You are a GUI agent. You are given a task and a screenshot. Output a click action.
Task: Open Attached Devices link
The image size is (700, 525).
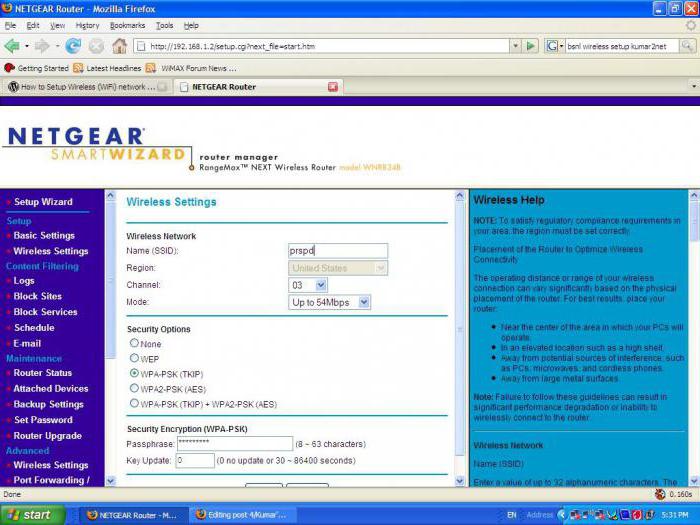(x=50, y=388)
